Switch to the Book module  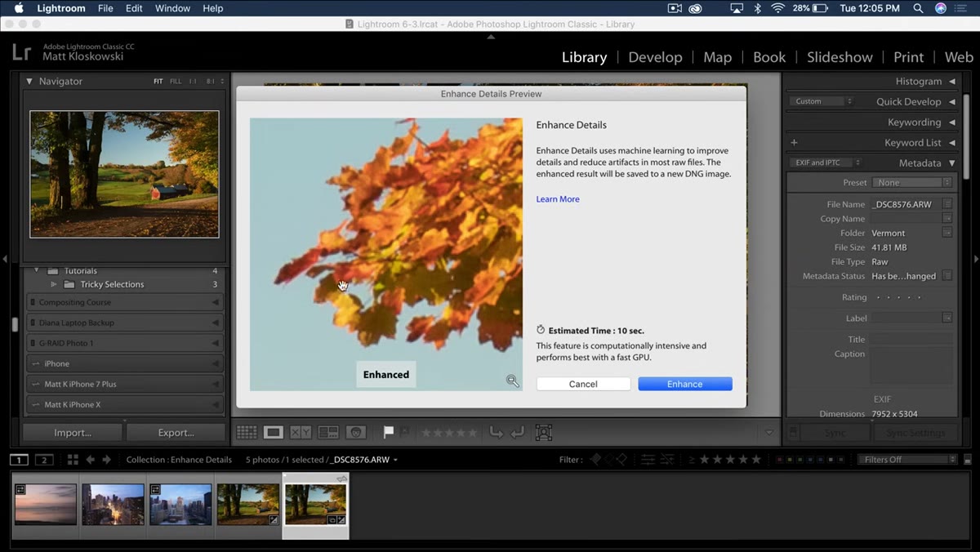pyautogui.click(x=769, y=57)
